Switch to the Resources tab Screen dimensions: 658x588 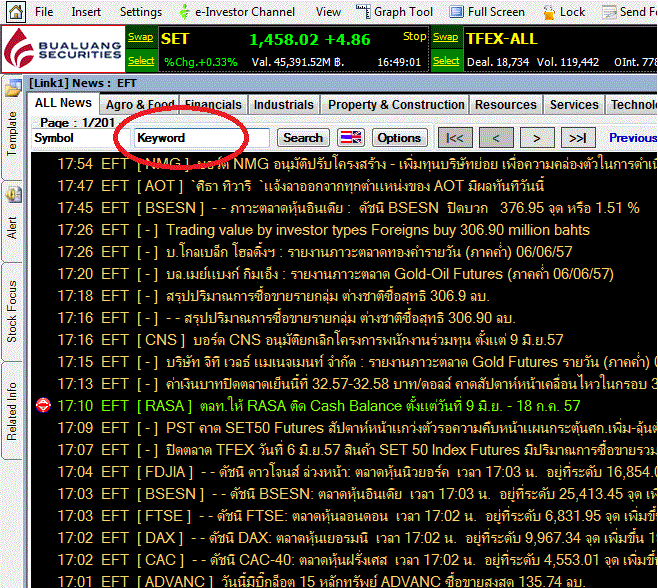(506, 105)
